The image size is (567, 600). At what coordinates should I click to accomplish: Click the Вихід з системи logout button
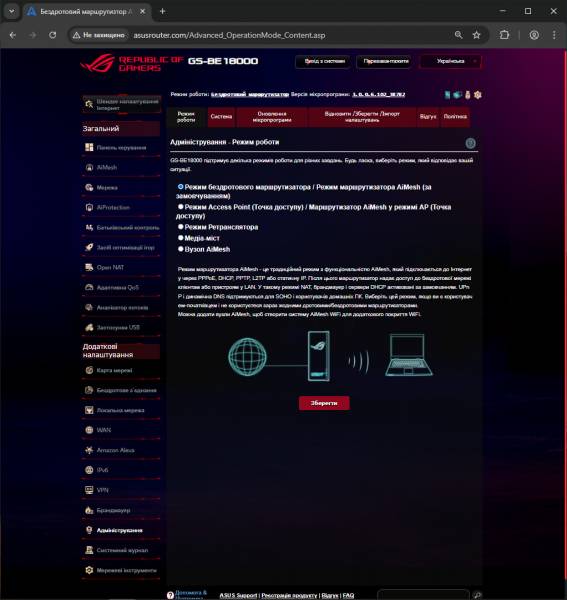point(323,61)
